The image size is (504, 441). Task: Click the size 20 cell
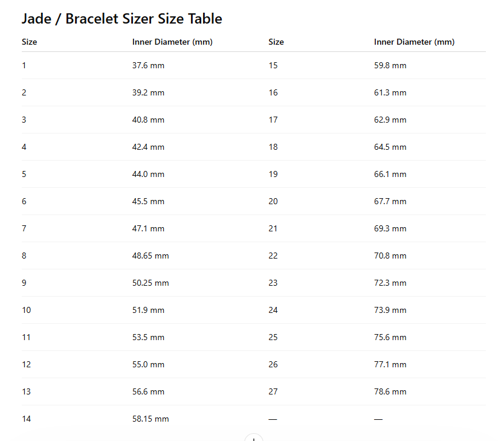(x=273, y=201)
